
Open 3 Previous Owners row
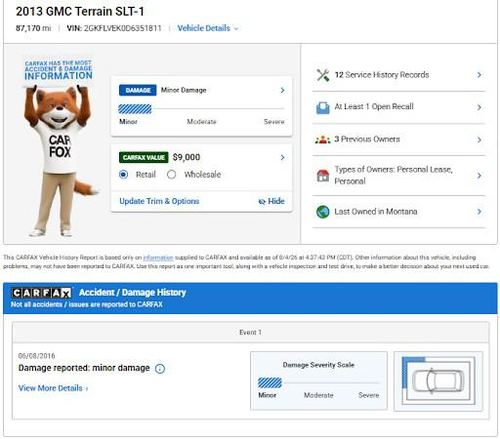click(398, 140)
